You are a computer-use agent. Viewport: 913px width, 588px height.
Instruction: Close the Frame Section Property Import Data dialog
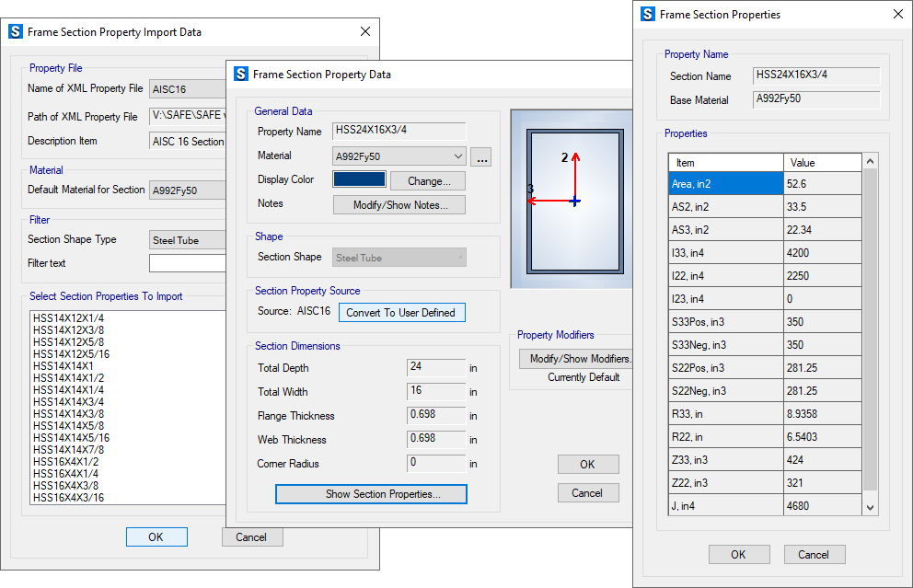[x=364, y=31]
